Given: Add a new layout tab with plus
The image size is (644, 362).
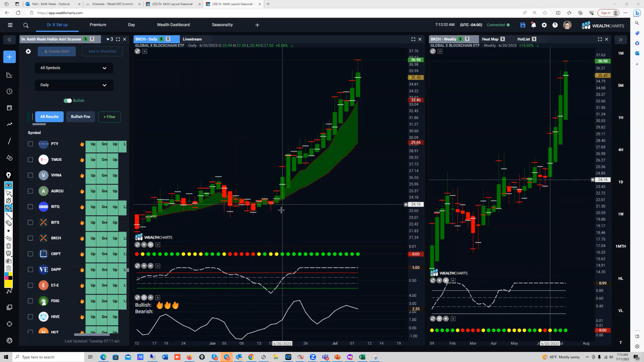Looking at the screenshot, I should 257,25.
